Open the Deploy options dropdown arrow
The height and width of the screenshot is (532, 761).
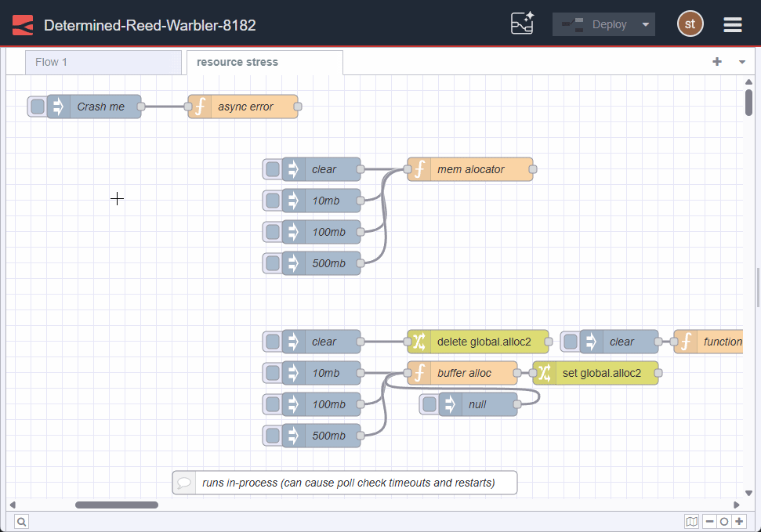tap(644, 24)
